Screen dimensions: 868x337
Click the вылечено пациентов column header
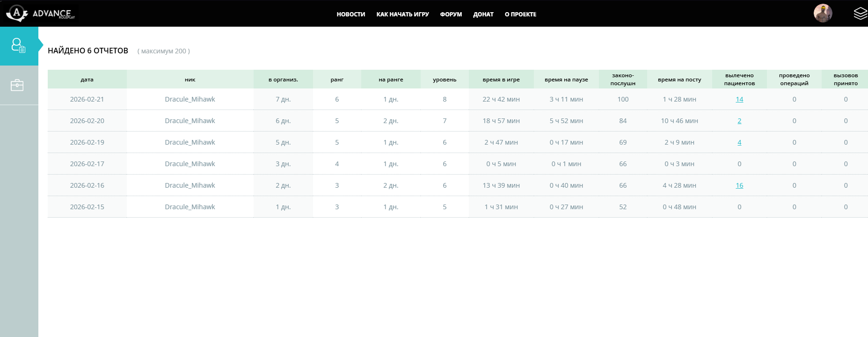[739, 80]
